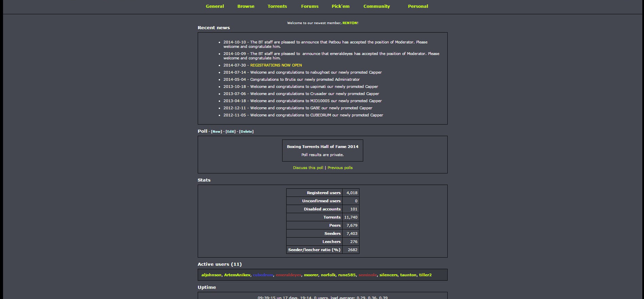This screenshot has width=644, height=299.
Task: Open the General menu
Action: tap(215, 6)
